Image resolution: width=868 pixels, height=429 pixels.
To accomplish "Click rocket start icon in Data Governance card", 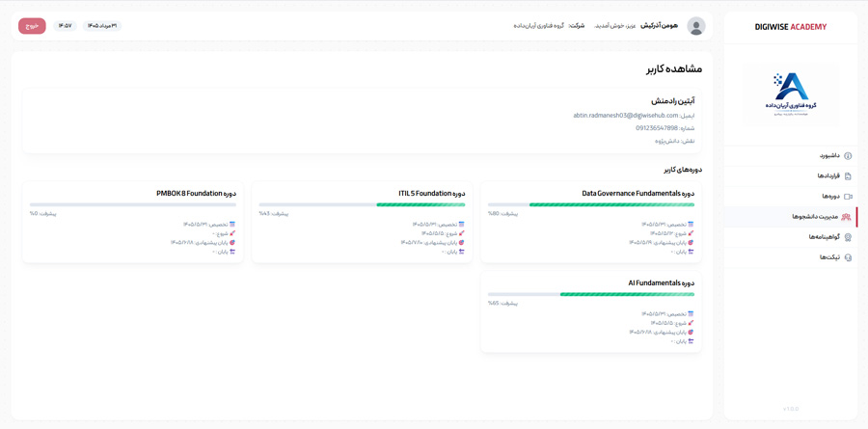I will 691,233.
